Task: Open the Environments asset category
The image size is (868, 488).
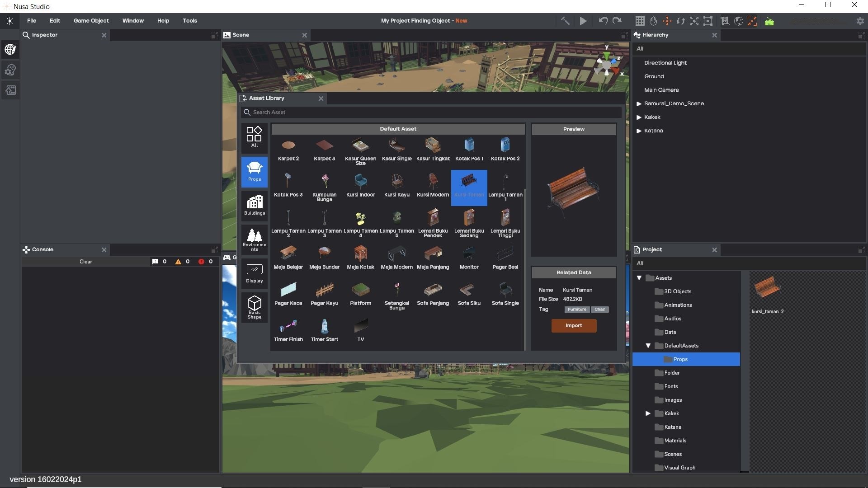Action: click(x=255, y=239)
